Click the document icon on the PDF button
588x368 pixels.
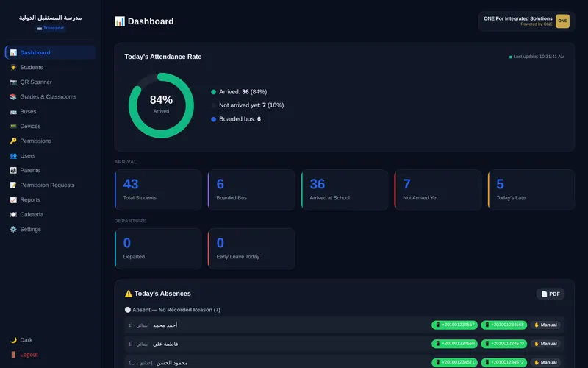point(544,294)
